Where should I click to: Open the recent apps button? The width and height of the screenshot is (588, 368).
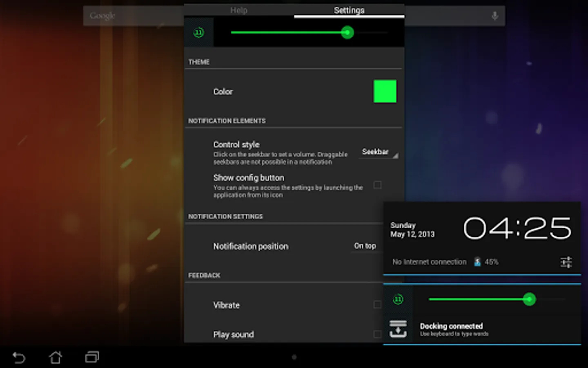coord(92,357)
